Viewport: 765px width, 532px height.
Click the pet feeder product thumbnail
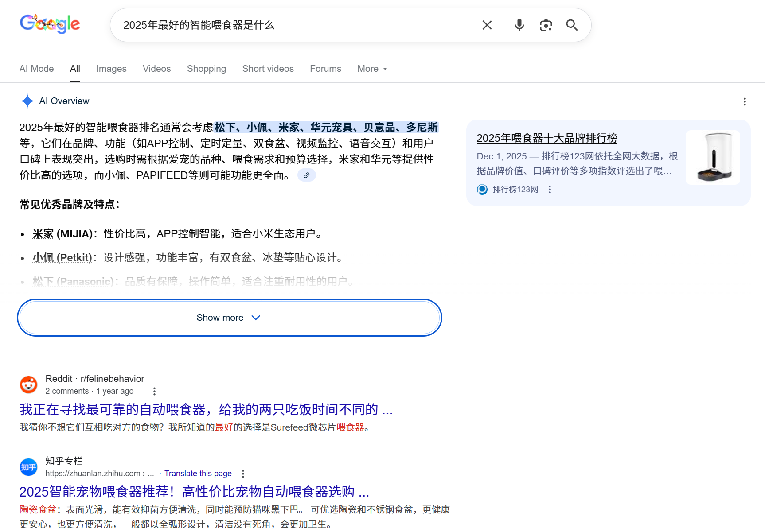pos(713,157)
